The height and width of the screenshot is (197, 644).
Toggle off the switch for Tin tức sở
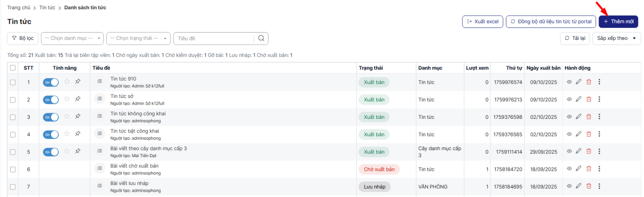click(x=51, y=100)
